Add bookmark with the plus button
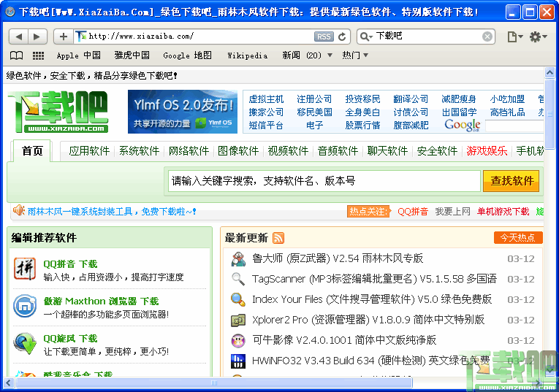Screen dimensions: 559x392 (x=64, y=36)
